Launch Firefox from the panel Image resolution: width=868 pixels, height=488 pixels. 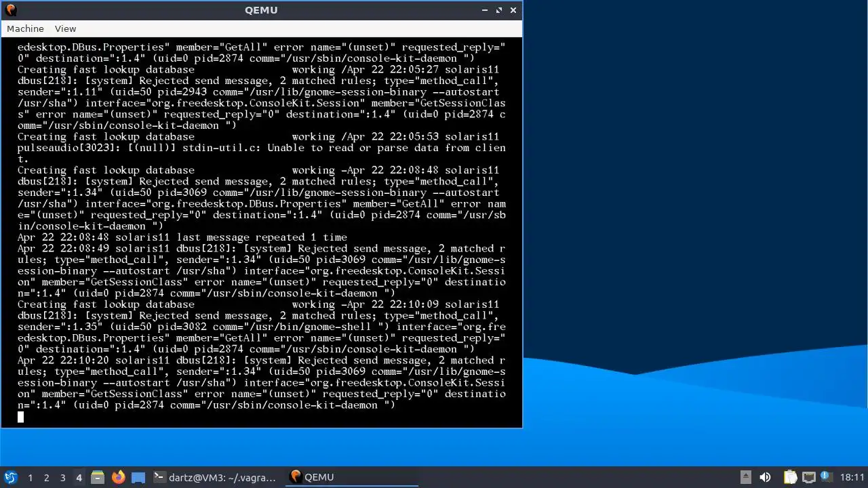tap(118, 477)
